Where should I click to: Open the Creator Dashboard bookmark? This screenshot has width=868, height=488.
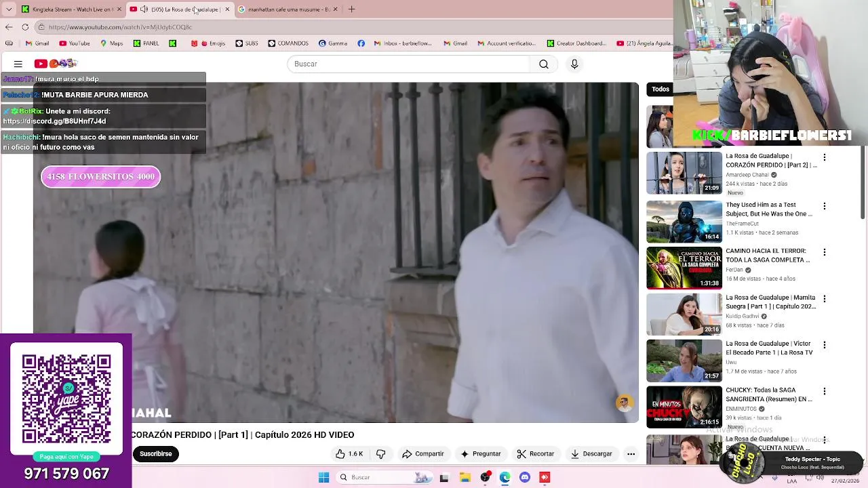(x=576, y=43)
